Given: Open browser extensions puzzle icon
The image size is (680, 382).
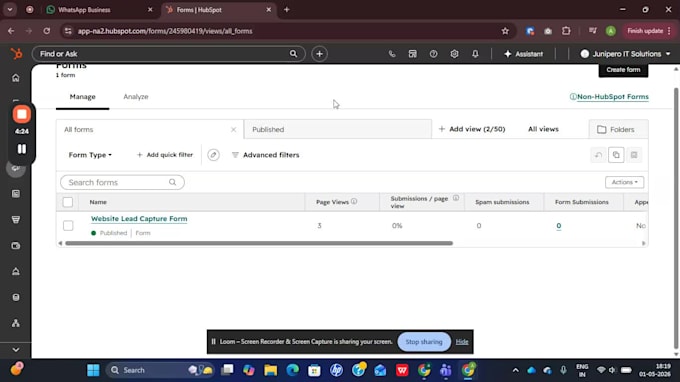Looking at the screenshot, I should [x=566, y=31].
